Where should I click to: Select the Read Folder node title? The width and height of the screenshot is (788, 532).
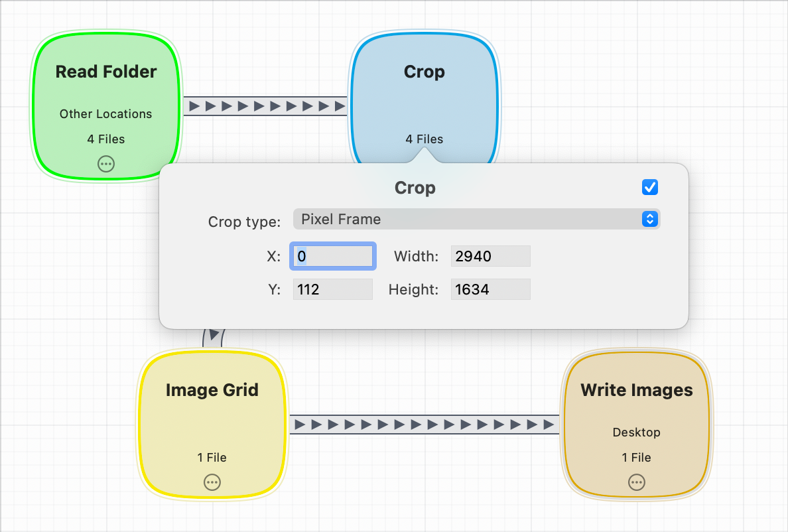[x=106, y=72]
